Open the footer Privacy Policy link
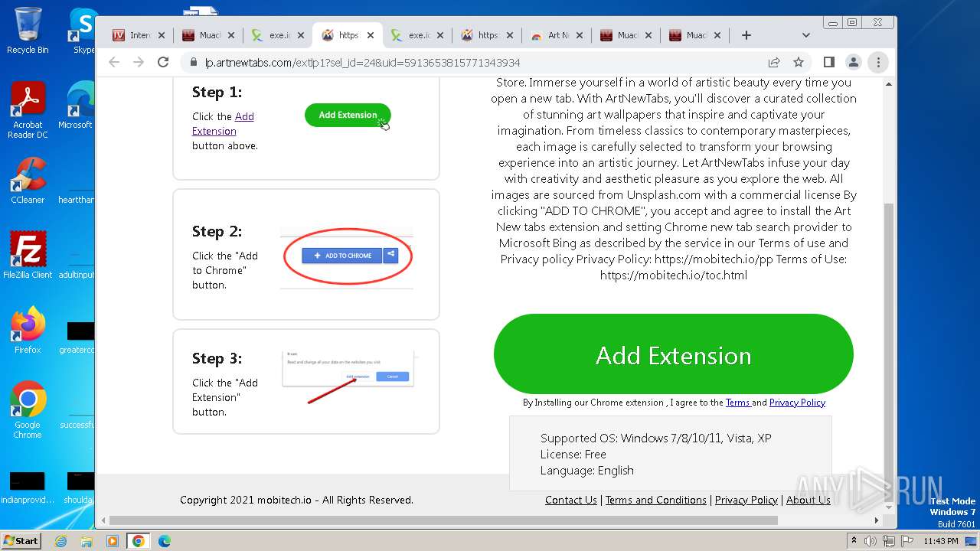Screen dimensions: 980x551 click(746, 500)
